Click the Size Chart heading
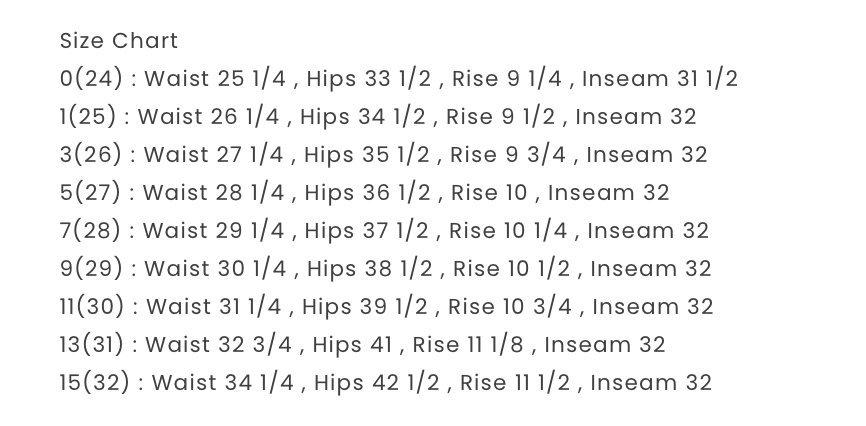The height and width of the screenshot is (426, 866). (x=119, y=41)
